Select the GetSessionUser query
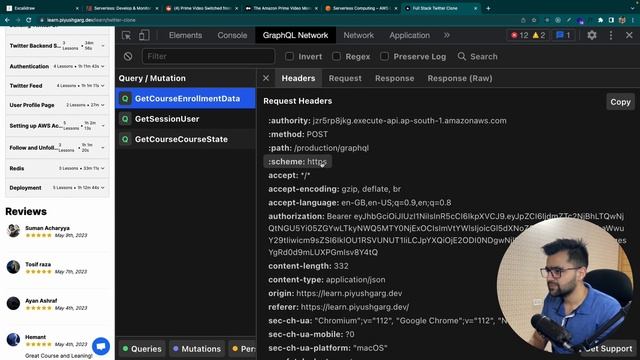 pyautogui.click(x=186, y=119)
